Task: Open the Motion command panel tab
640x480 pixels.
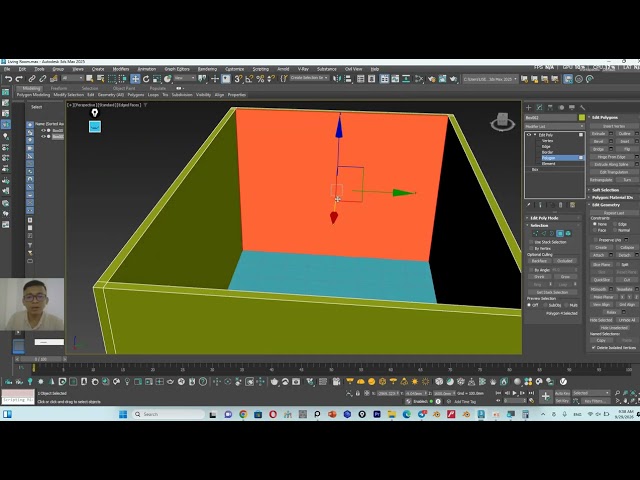Action: point(561,107)
